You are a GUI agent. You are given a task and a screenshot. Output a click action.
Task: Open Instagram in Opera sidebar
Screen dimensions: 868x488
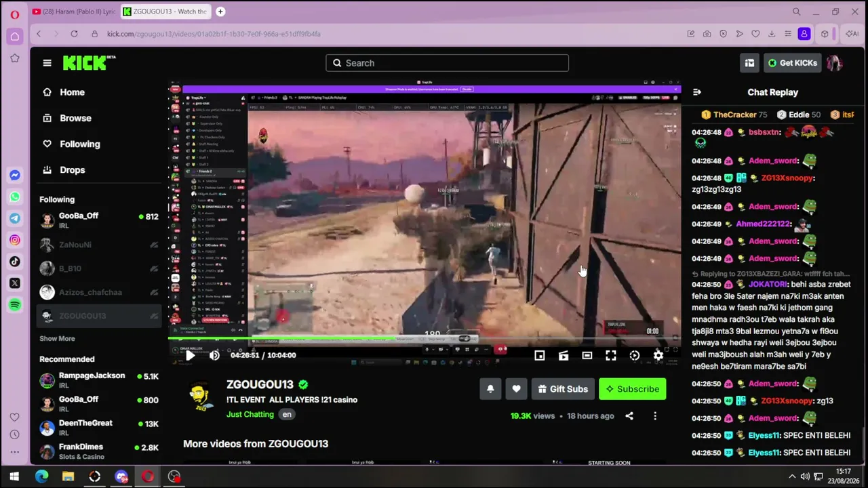point(14,240)
